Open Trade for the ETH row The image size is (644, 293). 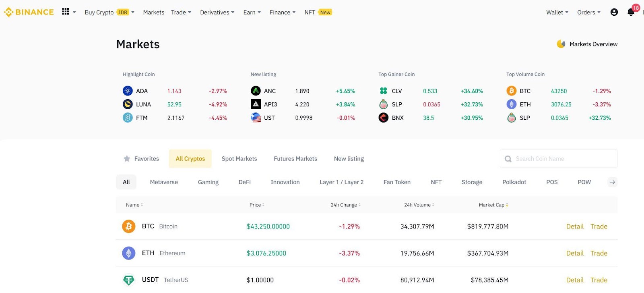tap(599, 253)
